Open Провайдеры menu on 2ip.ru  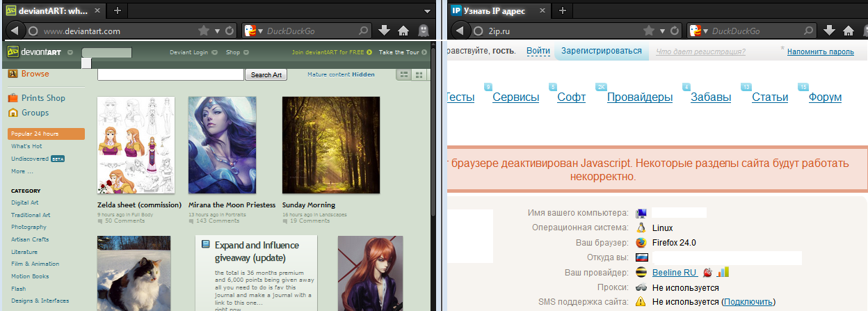click(x=640, y=97)
